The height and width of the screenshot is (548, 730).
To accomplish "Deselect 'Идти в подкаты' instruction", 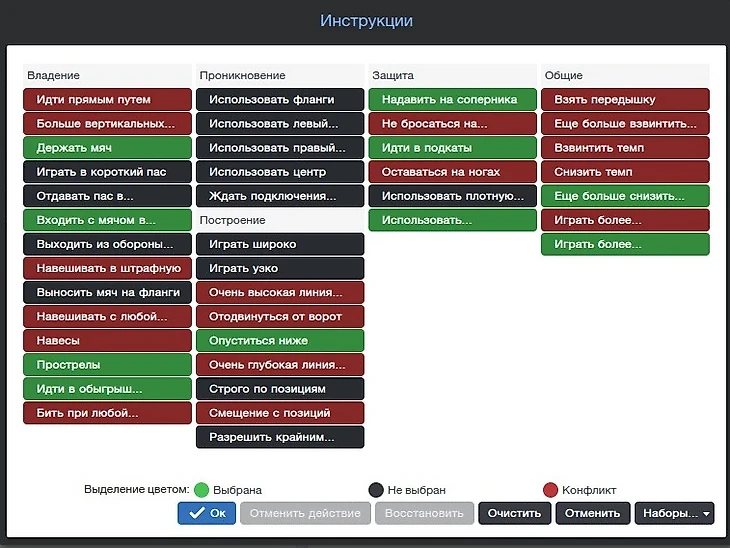I will [x=453, y=148].
